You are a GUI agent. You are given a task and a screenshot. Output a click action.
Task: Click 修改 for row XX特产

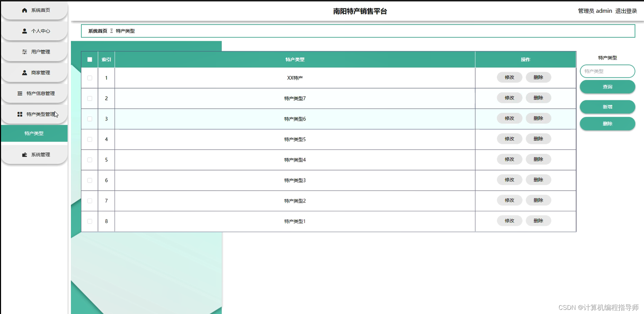pos(509,77)
